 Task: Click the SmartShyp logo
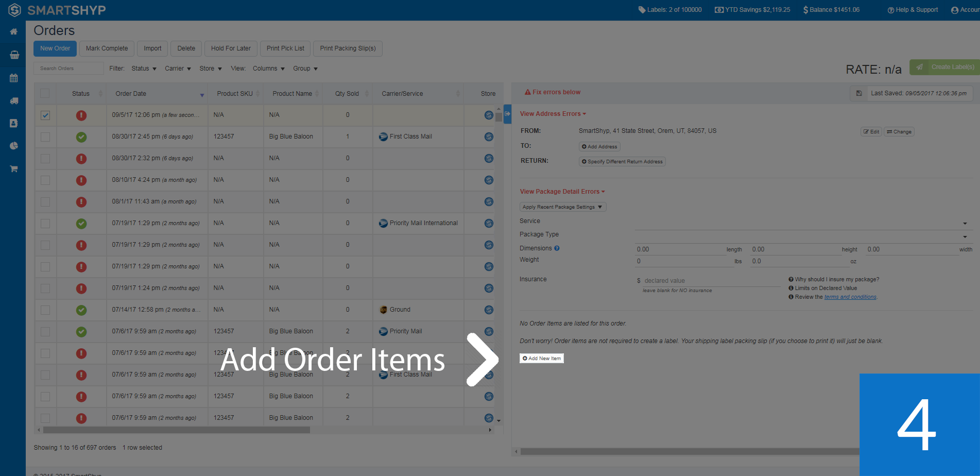[57, 10]
